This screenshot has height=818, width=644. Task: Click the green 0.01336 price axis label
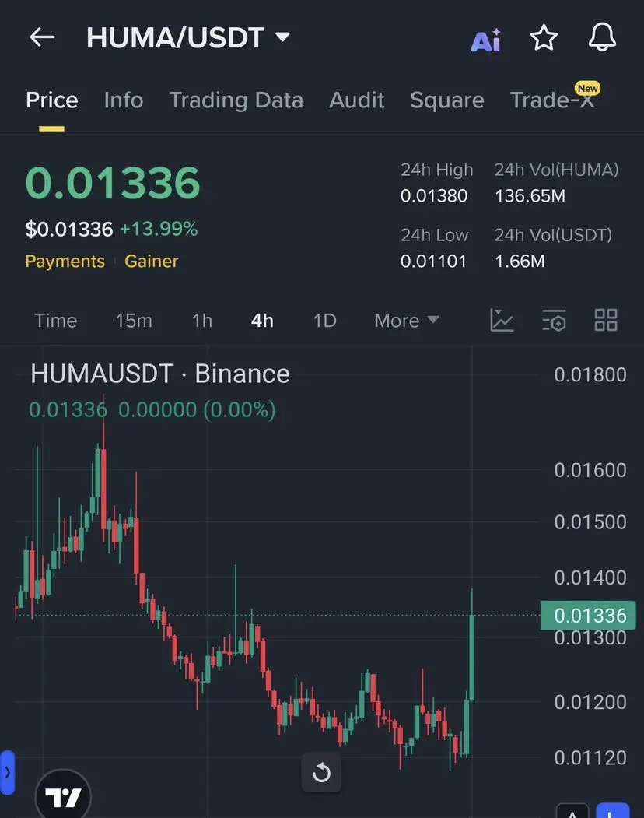click(x=588, y=616)
